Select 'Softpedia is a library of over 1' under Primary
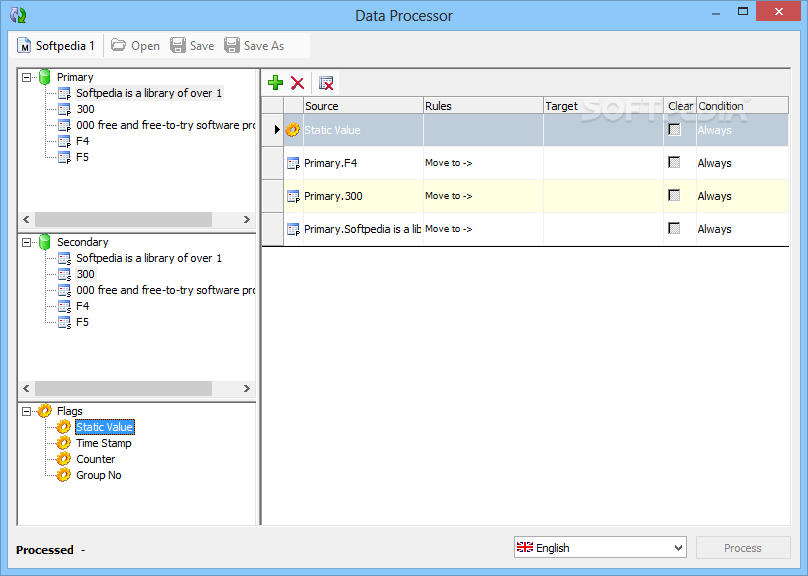808x576 pixels. tap(149, 93)
